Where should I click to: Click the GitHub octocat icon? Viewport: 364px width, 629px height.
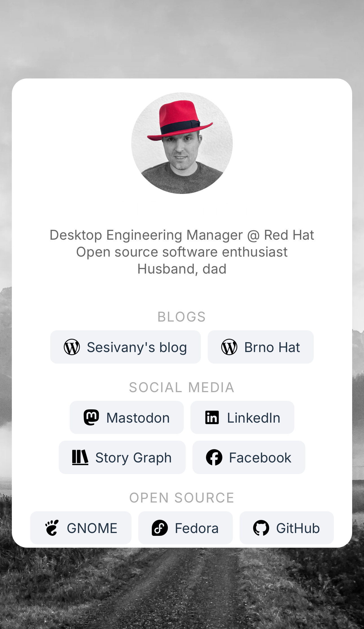click(x=261, y=528)
